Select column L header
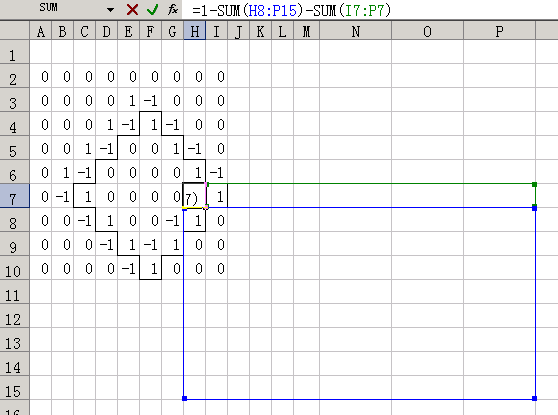558x415 pixels. (283, 31)
